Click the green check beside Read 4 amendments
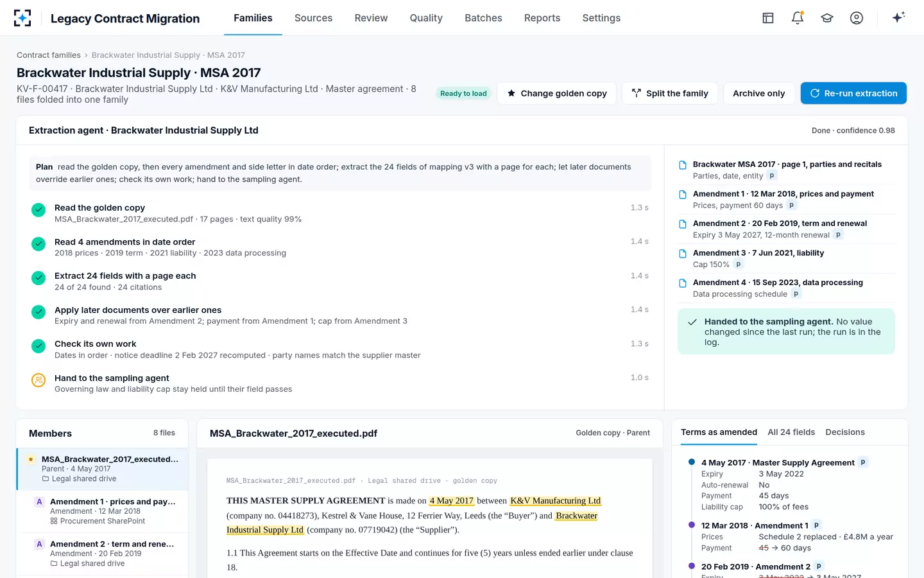The width and height of the screenshot is (924, 578). click(38, 243)
